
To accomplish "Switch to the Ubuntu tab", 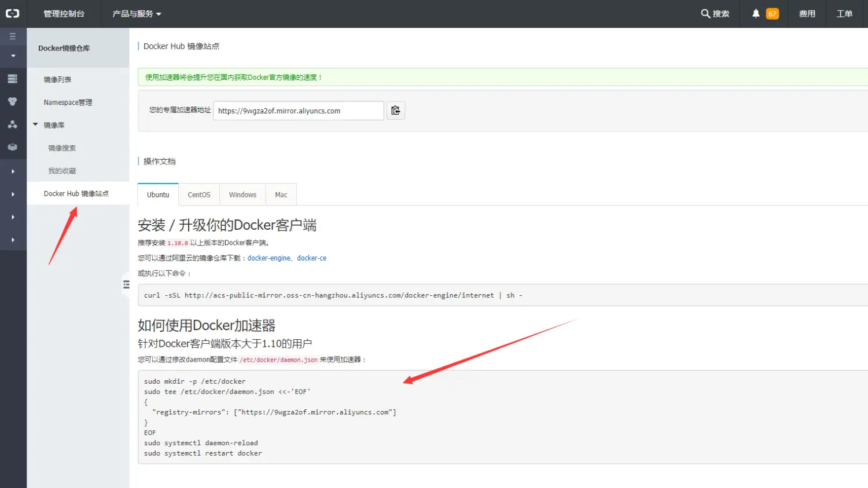I will click(158, 195).
